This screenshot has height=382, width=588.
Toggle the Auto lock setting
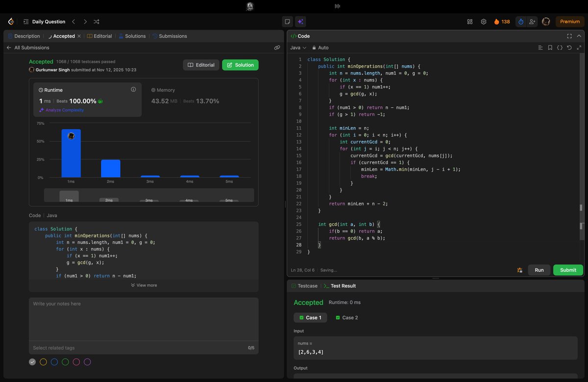coord(320,48)
